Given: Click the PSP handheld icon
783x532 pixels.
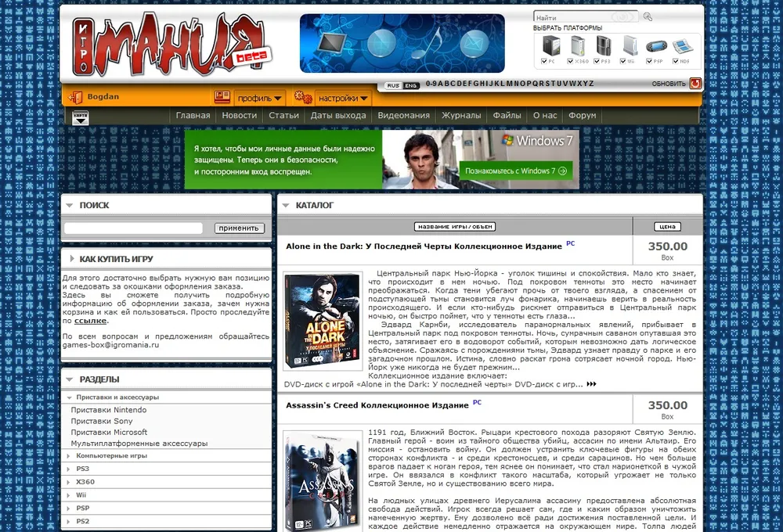Looking at the screenshot, I should (x=656, y=46).
